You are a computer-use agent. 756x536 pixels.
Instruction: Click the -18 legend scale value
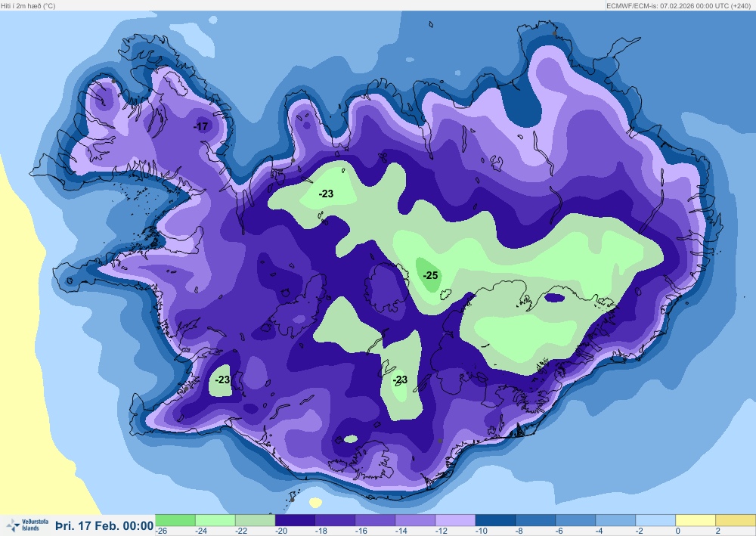pyautogui.click(x=321, y=531)
